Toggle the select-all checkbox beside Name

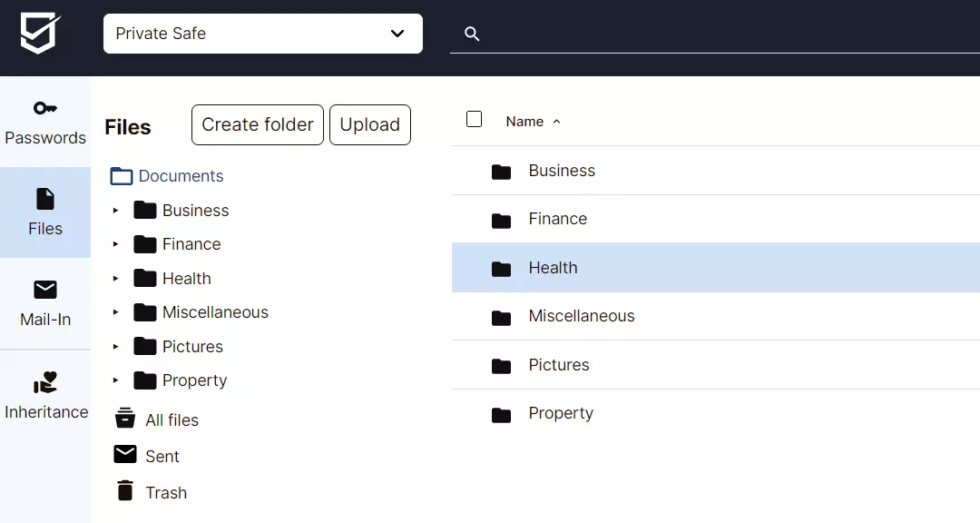474,119
